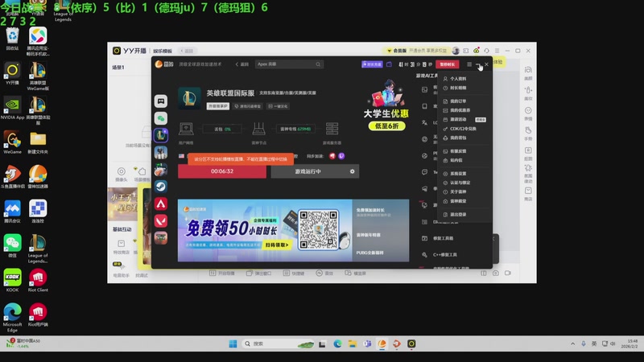
Task: Select the 回收站 desktop icon
Action: pos(12,39)
